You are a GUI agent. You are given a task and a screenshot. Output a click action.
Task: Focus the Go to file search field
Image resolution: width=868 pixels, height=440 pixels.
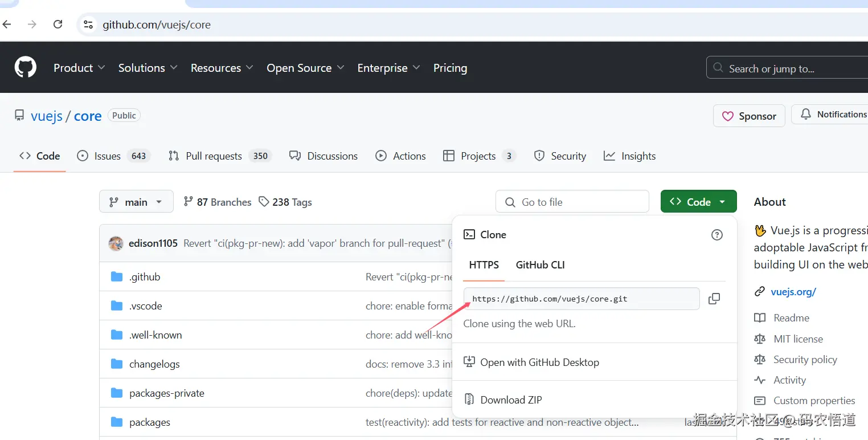click(x=572, y=202)
